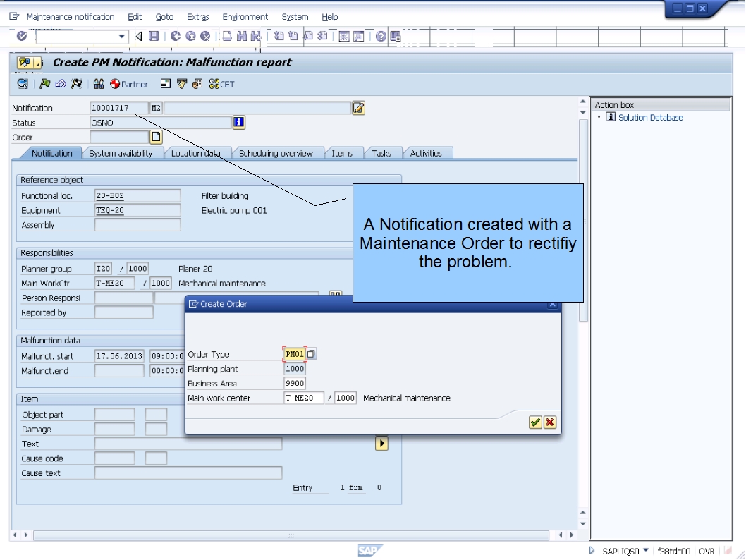
Task: Click the Business Area 9900 field
Action: tap(295, 383)
